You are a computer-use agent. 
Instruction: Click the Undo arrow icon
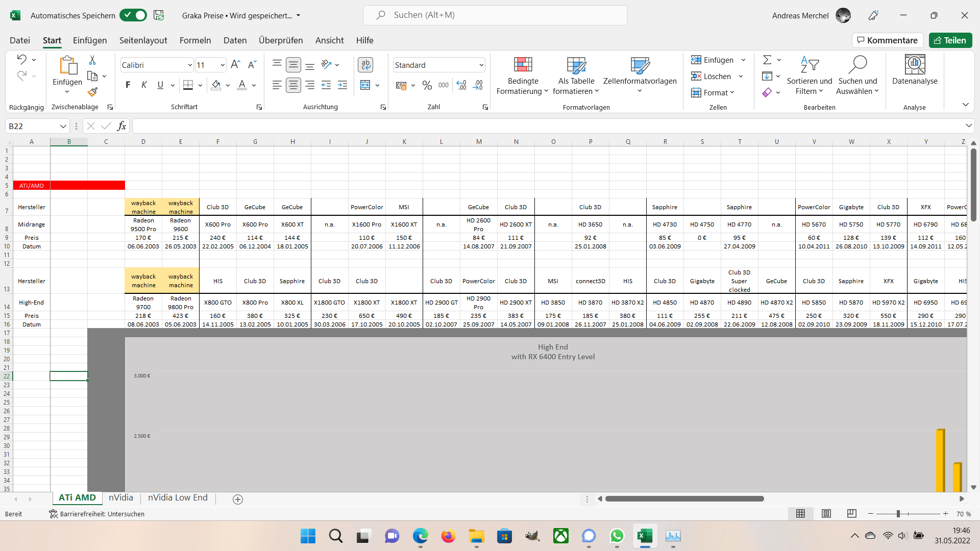(21, 60)
